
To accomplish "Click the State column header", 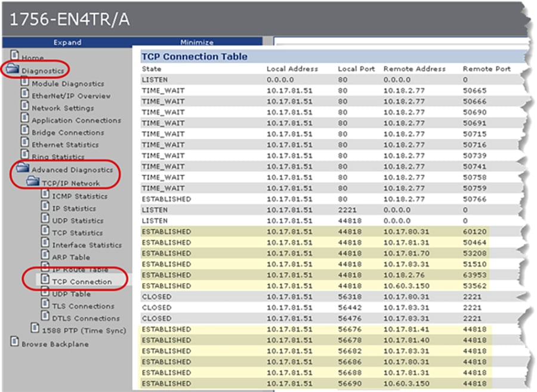I will (152, 69).
